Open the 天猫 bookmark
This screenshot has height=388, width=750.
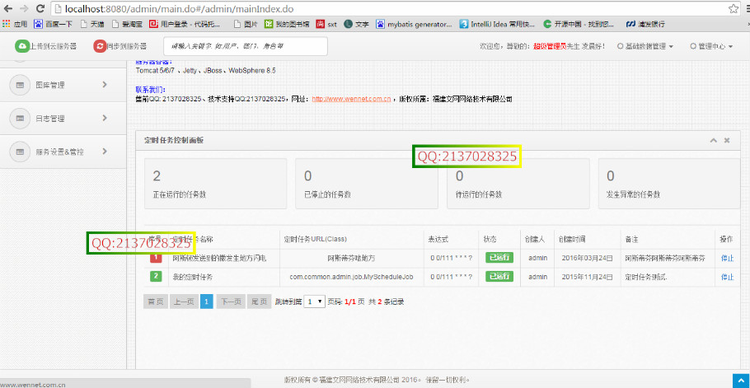92,23
